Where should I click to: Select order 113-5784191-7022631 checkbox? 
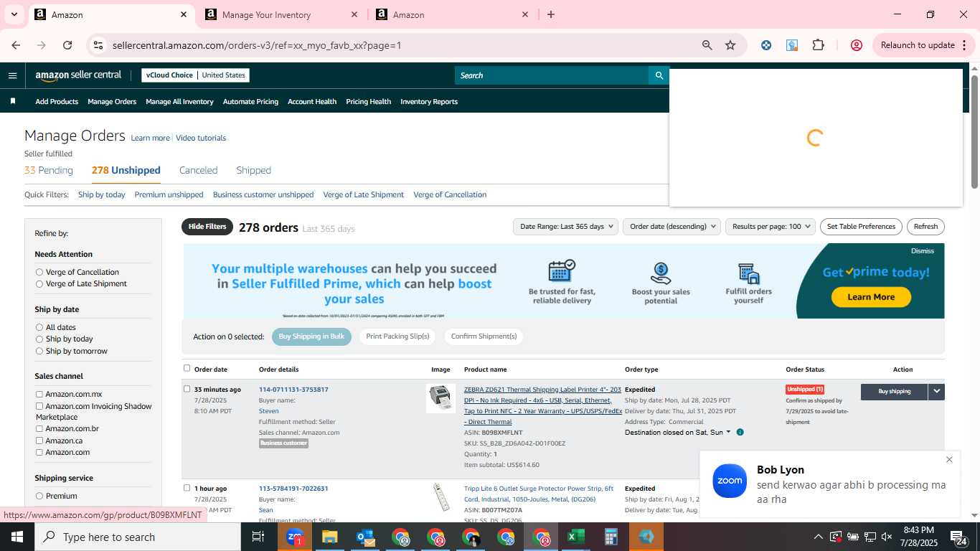(x=187, y=488)
